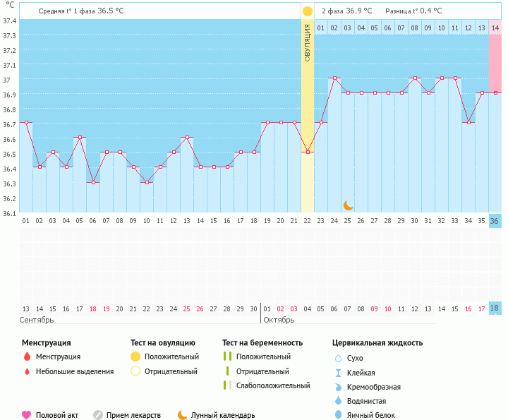Click the Положительный pregnancy test double-stripe icon

coord(227,356)
